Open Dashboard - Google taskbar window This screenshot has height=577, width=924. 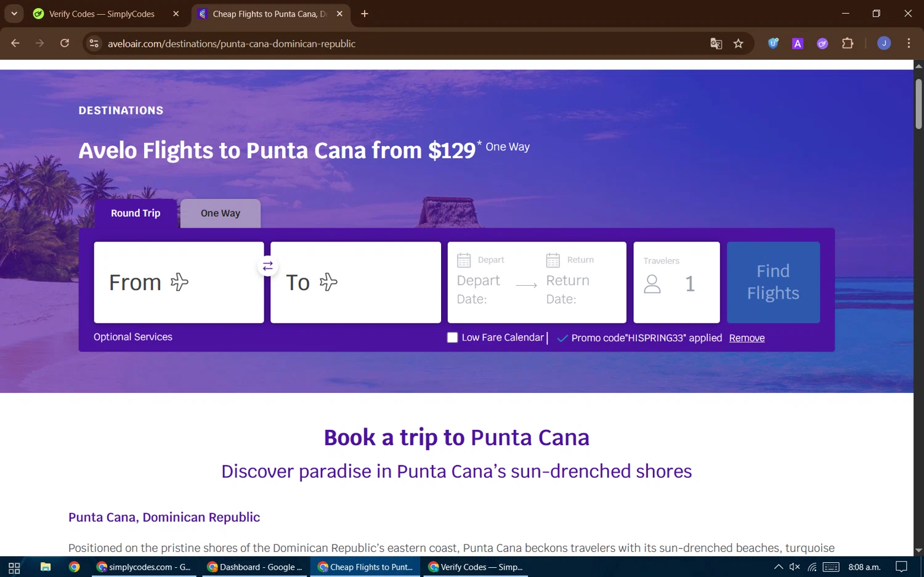point(255,567)
